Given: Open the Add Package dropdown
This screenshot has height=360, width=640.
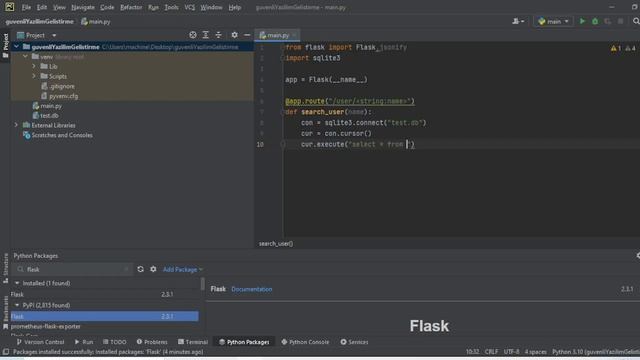Looking at the screenshot, I should (182, 269).
